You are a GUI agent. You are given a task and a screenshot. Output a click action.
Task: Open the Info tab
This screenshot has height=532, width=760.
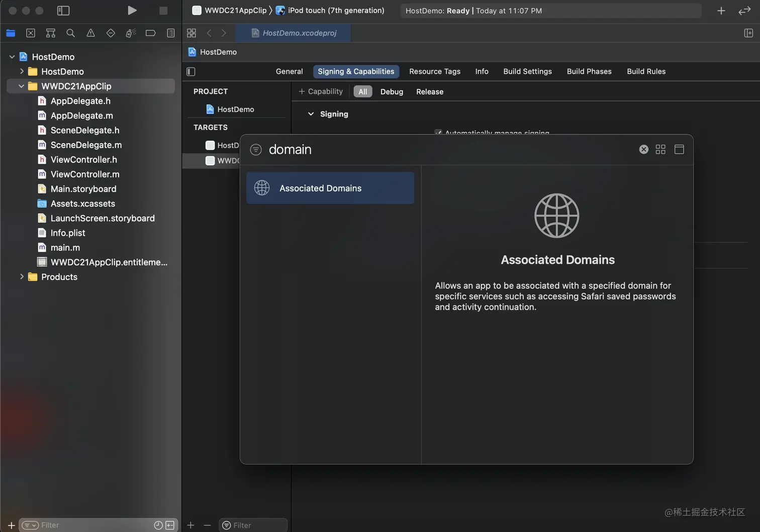tap(482, 71)
